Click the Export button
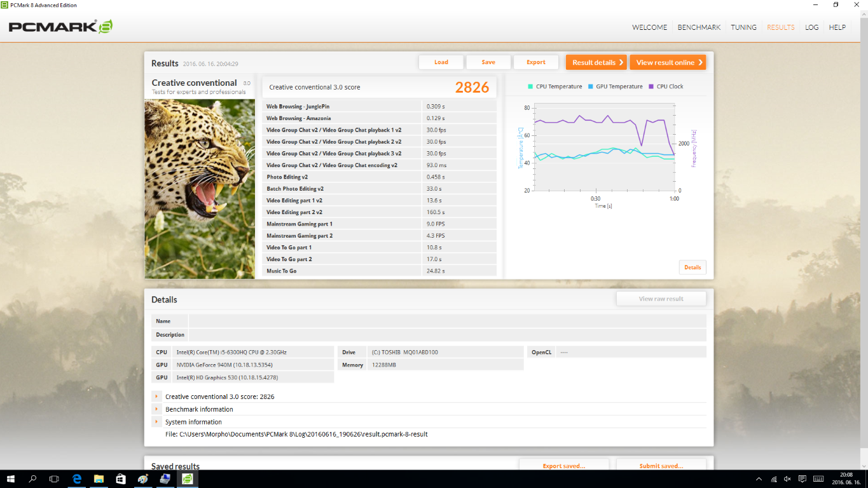 point(536,62)
